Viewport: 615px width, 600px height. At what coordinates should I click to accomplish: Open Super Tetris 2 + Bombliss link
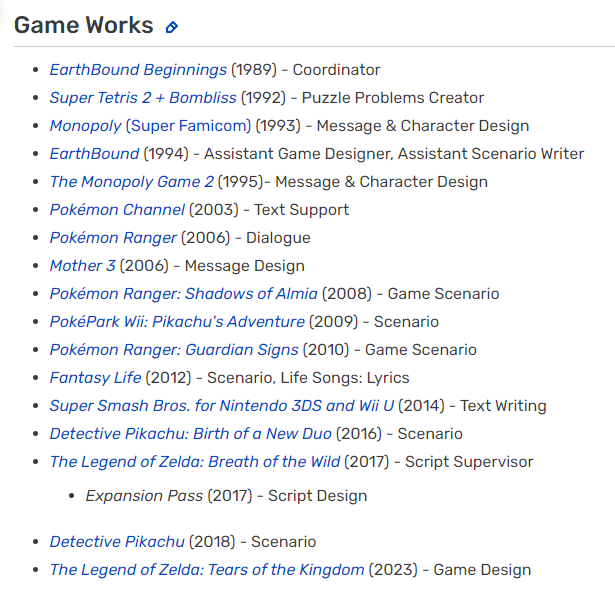[143, 98]
